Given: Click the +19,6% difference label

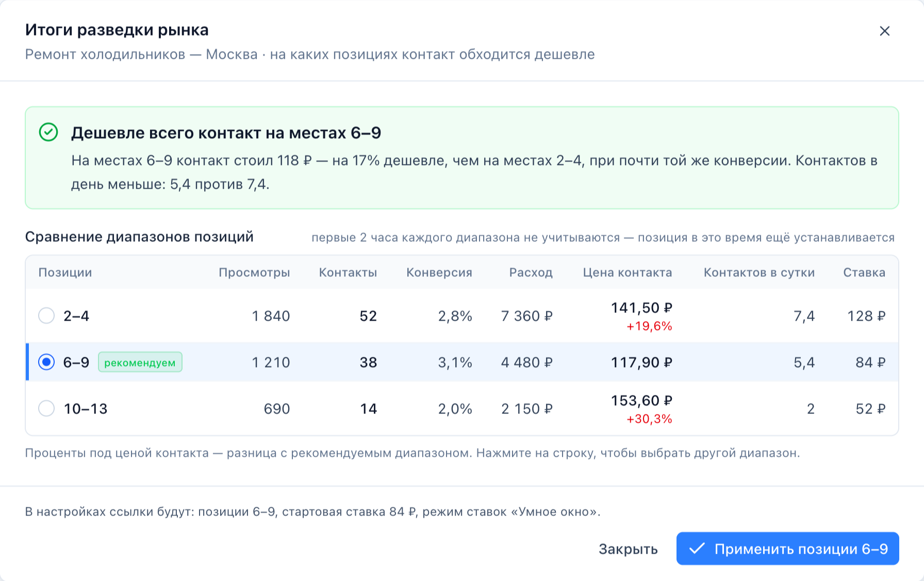Looking at the screenshot, I should 649,326.
